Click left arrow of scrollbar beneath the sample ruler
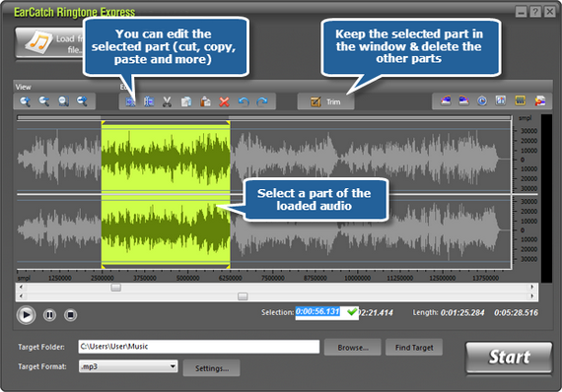Image resolution: width=562 pixels, height=392 pixels. click(x=21, y=288)
